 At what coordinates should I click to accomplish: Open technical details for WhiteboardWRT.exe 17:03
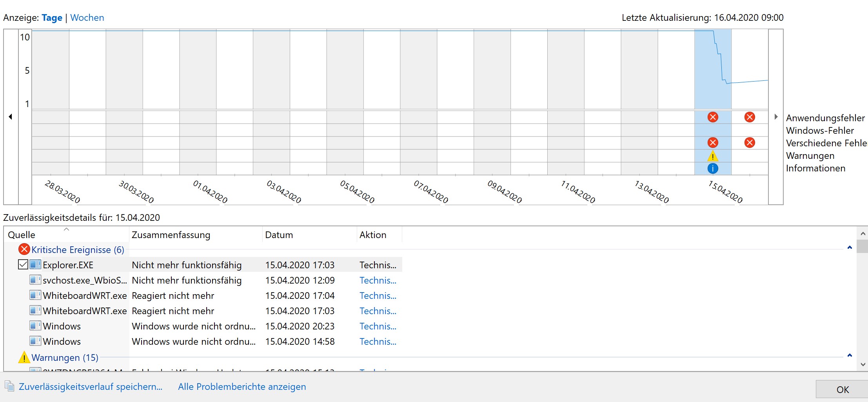tap(378, 311)
